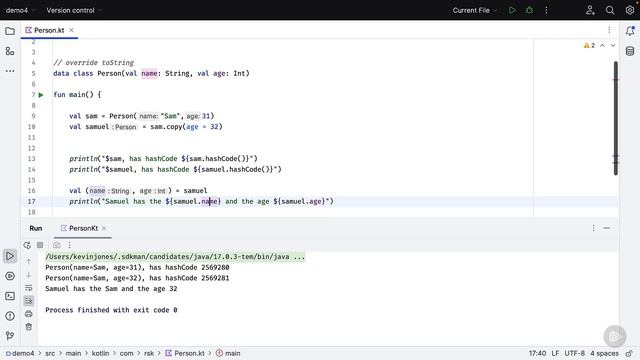Click console line 'Samuel has the Sam and the age 32'
Screen dimensions: 640x360
tap(111, 289)
